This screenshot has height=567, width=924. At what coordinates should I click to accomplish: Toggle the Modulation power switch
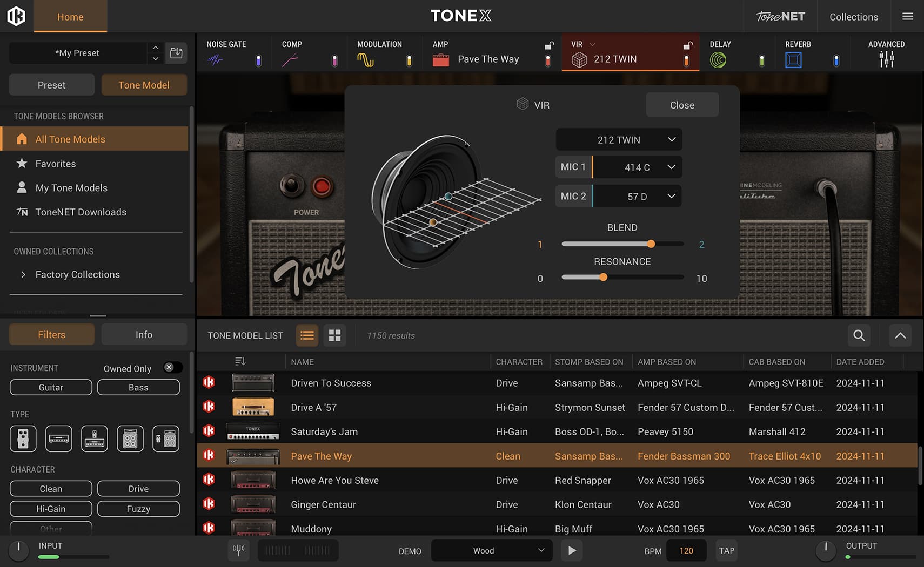[x=409, y=60]
